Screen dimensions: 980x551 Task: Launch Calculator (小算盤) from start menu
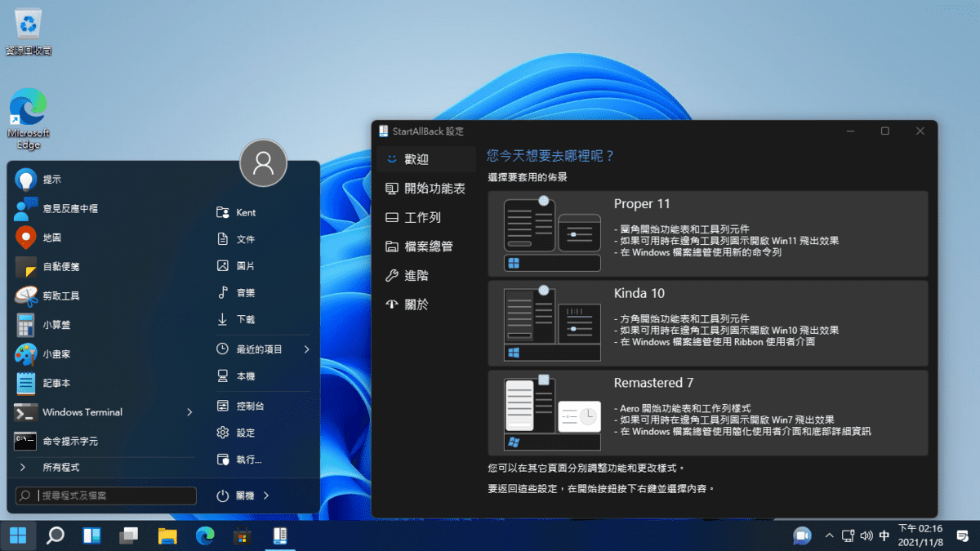point(25,325)
